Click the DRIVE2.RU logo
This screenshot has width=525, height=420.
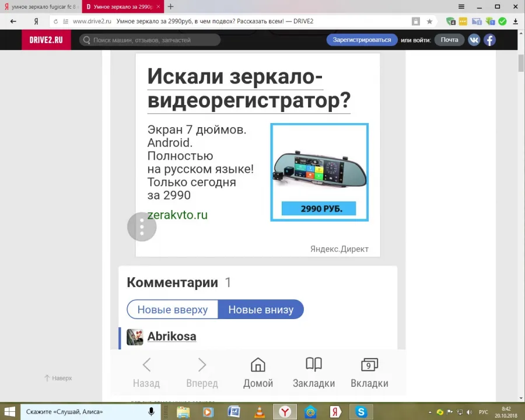[x=46, y=40]
